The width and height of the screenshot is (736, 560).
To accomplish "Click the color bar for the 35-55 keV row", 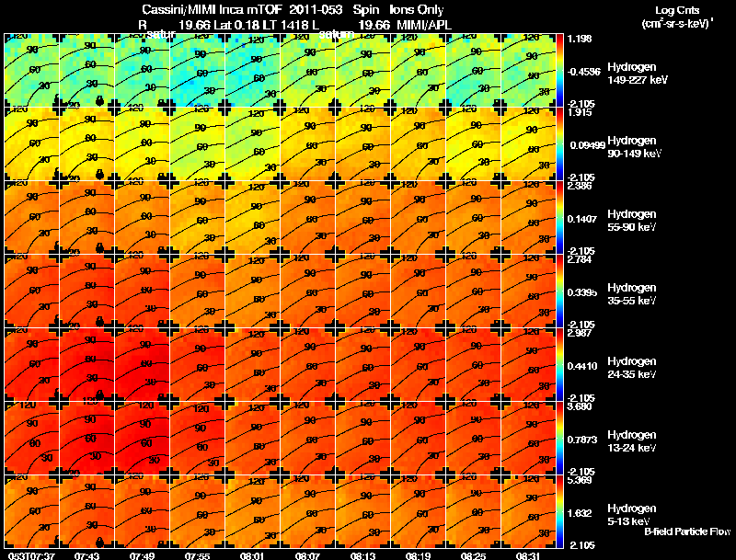I will point(559,291).
